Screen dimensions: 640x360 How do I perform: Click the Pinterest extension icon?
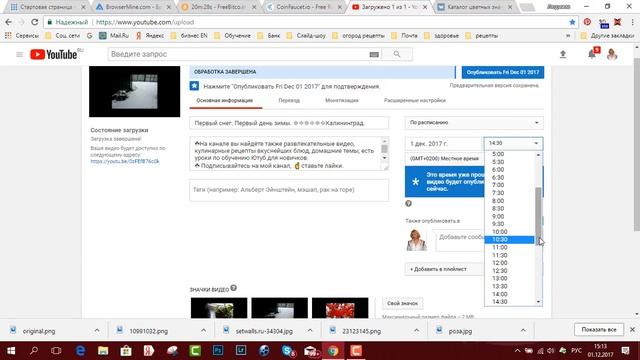click(587, 22)
